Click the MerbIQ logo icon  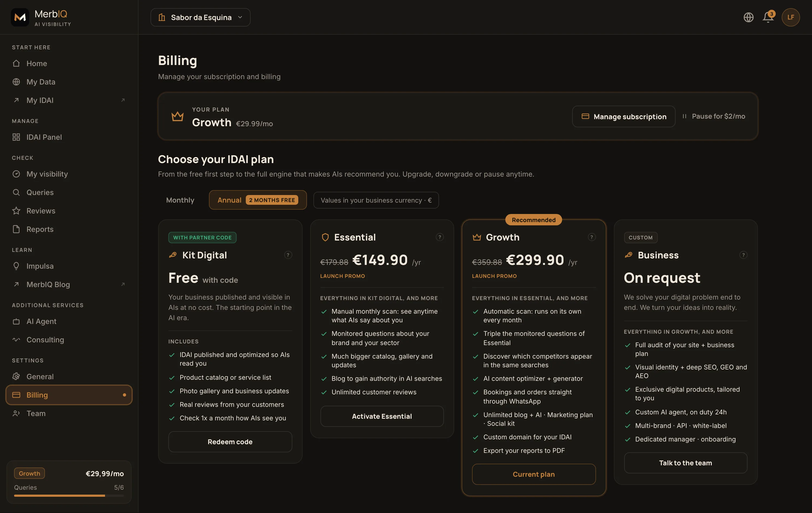pos(20,17)
